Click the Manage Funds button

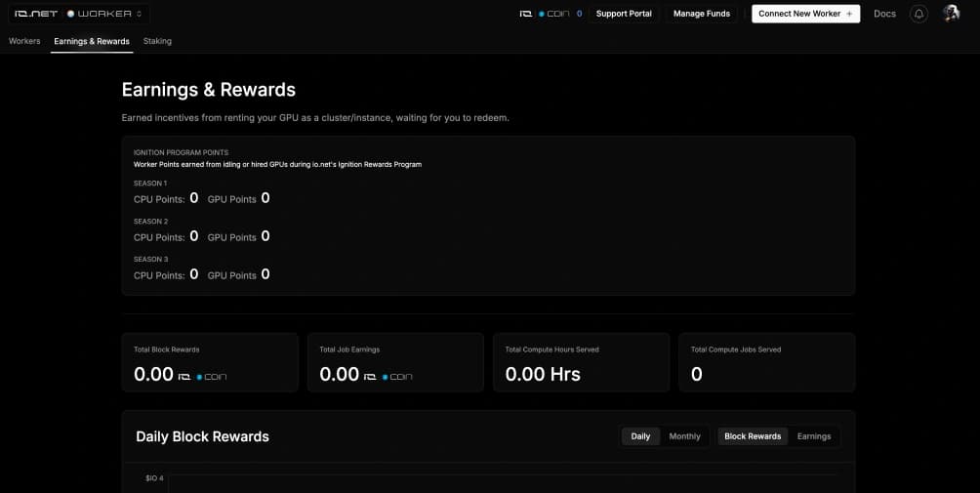point(701,14)
